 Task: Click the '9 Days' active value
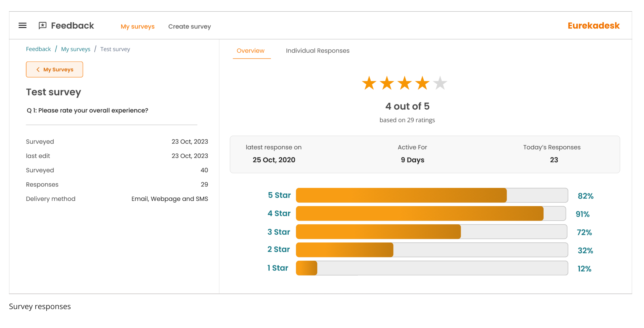(x=413, y=160)
